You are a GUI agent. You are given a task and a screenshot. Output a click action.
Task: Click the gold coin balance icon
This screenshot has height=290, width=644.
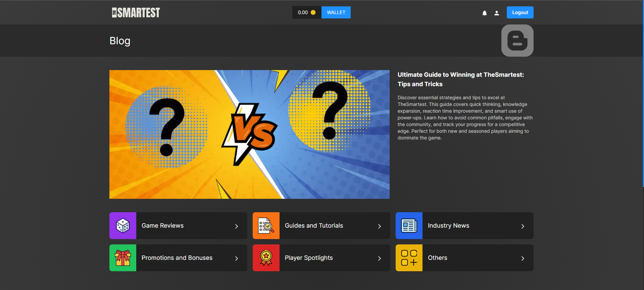[313, 12]
